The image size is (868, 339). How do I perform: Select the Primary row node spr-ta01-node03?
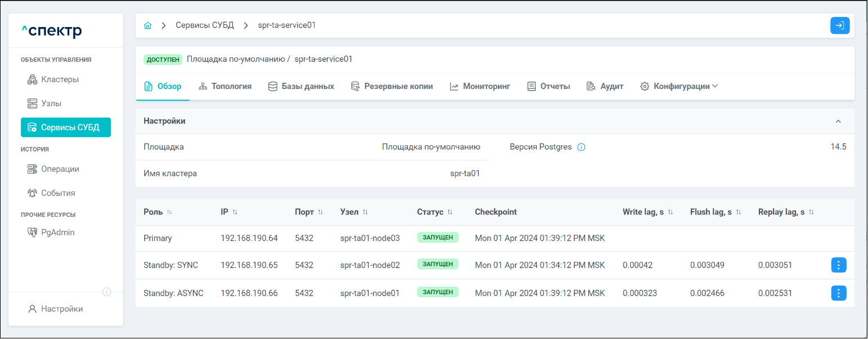click(x=370, y=238)
